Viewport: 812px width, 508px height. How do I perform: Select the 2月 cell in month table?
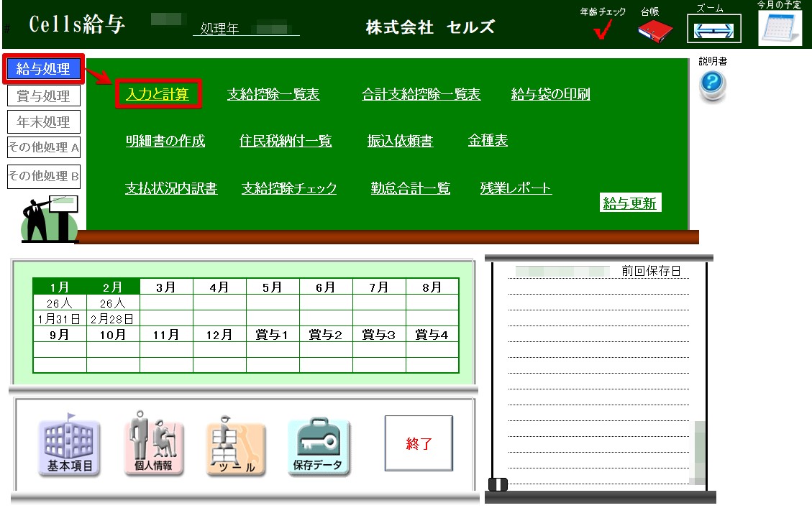(113, 287)
